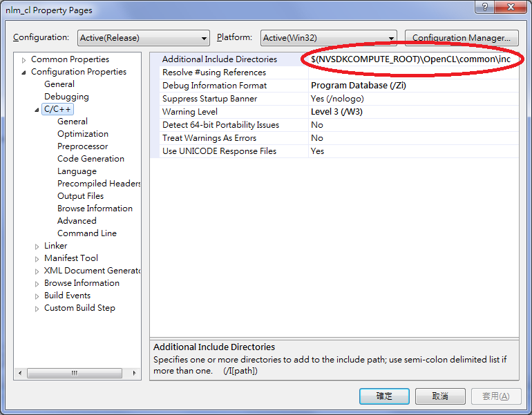Close the nlm_cl Property Pages dialog
The height and width of the screenshot is (415, 532).
tap(511, 7)
